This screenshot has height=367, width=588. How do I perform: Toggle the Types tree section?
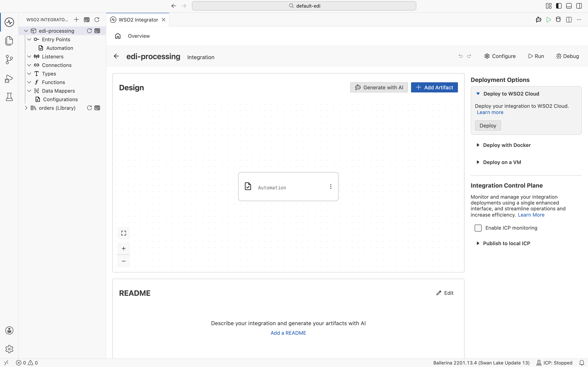29,74
